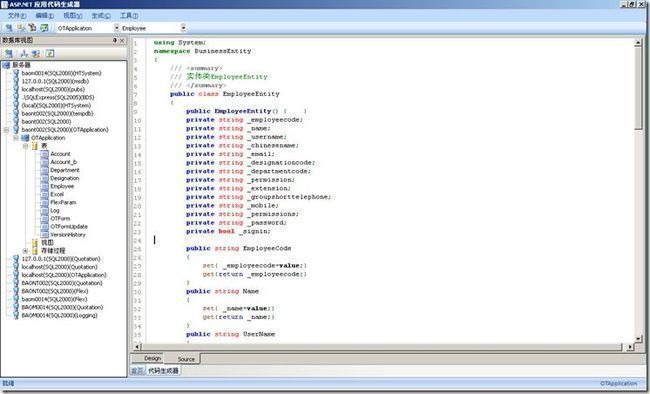Select VersionHistory table in the tree
The height and width of the screenshot is (394, 650).
point(68,235)
